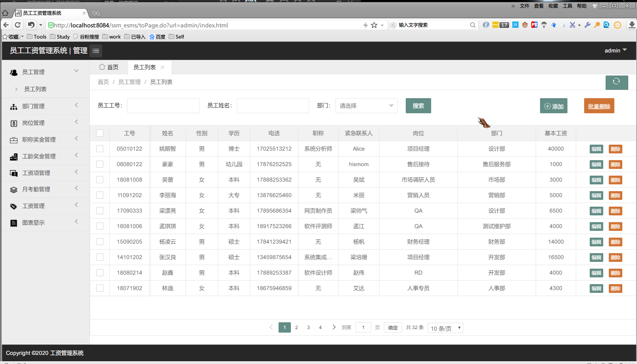The height and width of the screenshot is (364, 637).
Task: Open the browser downloads arrow icon
Action: click(x=632, y=25)
